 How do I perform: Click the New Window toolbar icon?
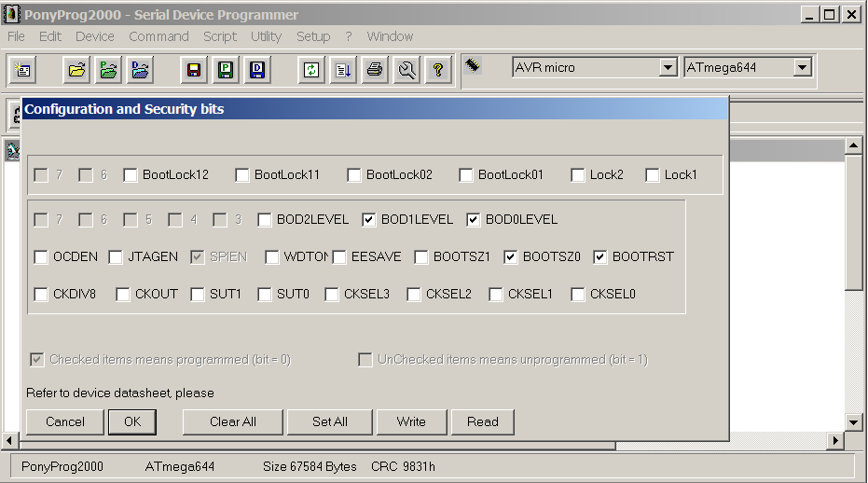click(22, 70)
